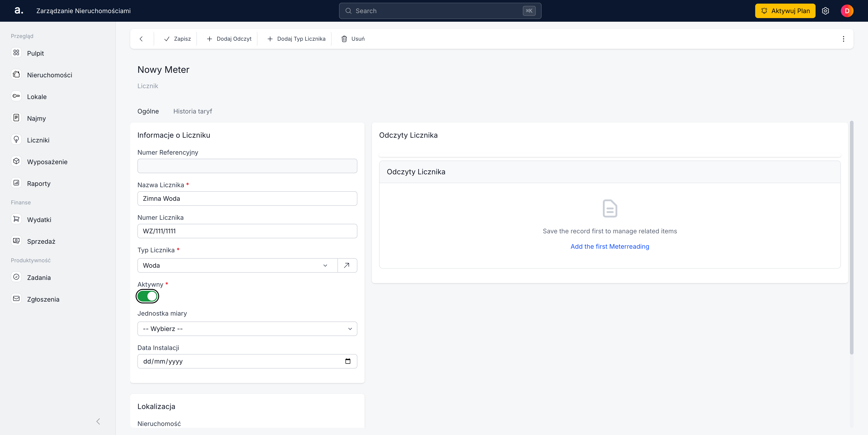Open Raporty in the sidebar menu
This screenshot has height=435, width=868.
[39, 184]
